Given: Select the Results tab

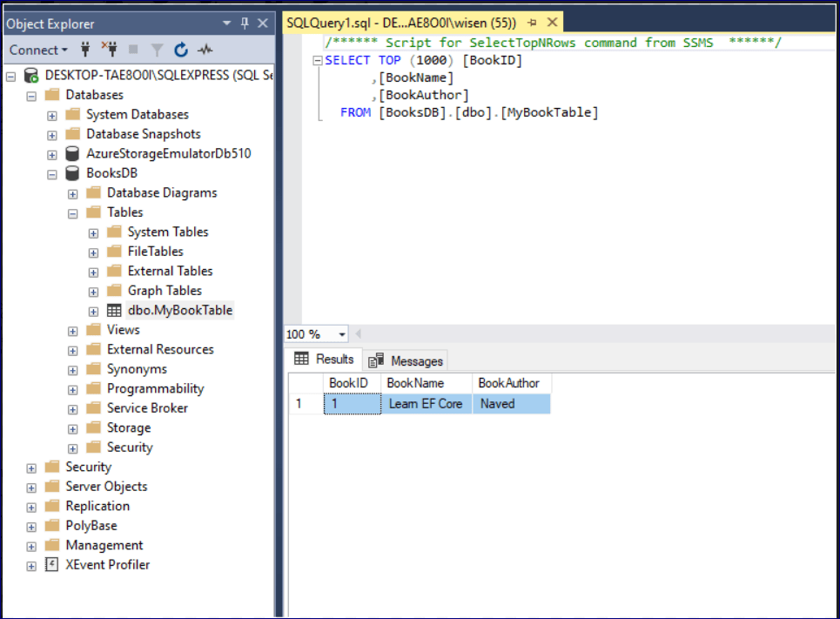Looking at the screenshot, I should click(324, 359).
